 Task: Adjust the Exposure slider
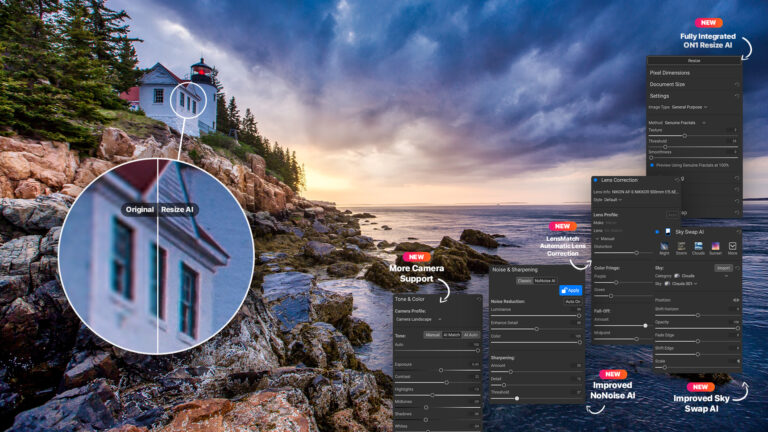pyautogui.click(x=441, y=370)
